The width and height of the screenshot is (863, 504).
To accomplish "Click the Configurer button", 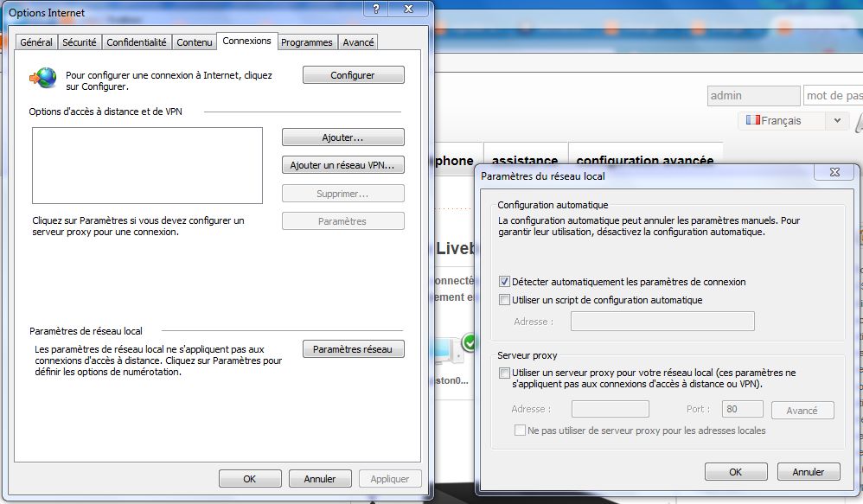I will pos(354,75).
